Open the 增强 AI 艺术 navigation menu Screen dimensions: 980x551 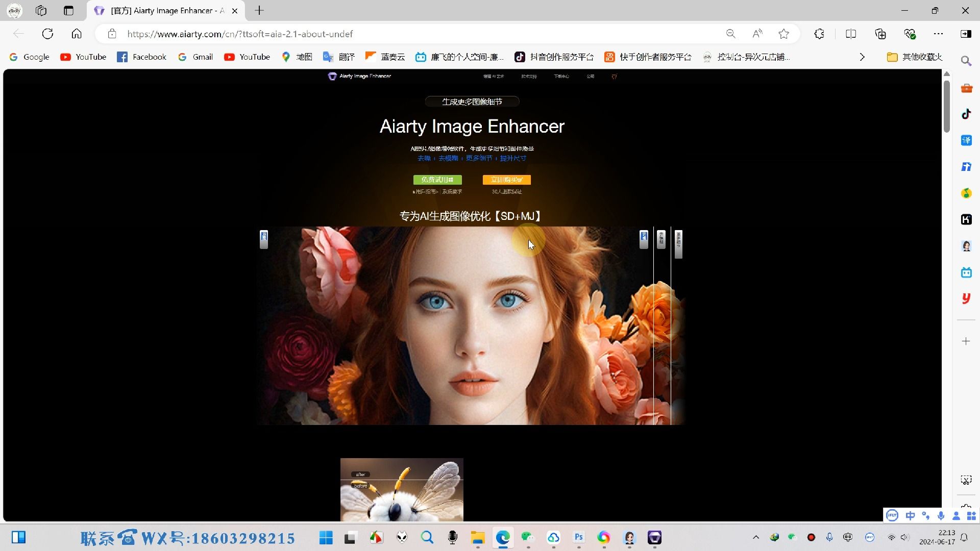coord(494,77)
